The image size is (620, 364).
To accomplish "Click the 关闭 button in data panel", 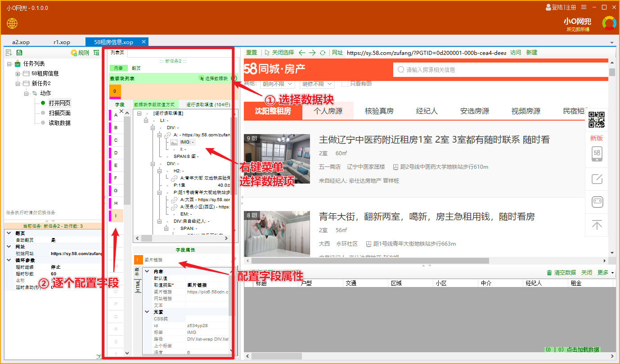I will tap(587, 273).
